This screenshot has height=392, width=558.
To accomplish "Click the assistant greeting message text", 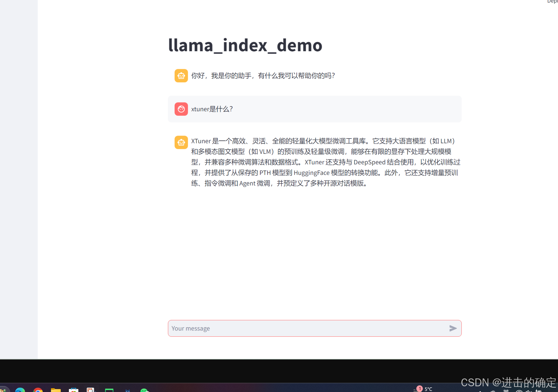I will 263,76.
